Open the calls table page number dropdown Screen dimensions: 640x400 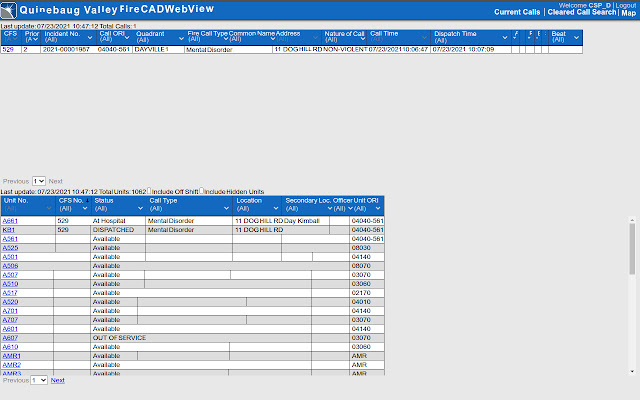coord(39,181)
